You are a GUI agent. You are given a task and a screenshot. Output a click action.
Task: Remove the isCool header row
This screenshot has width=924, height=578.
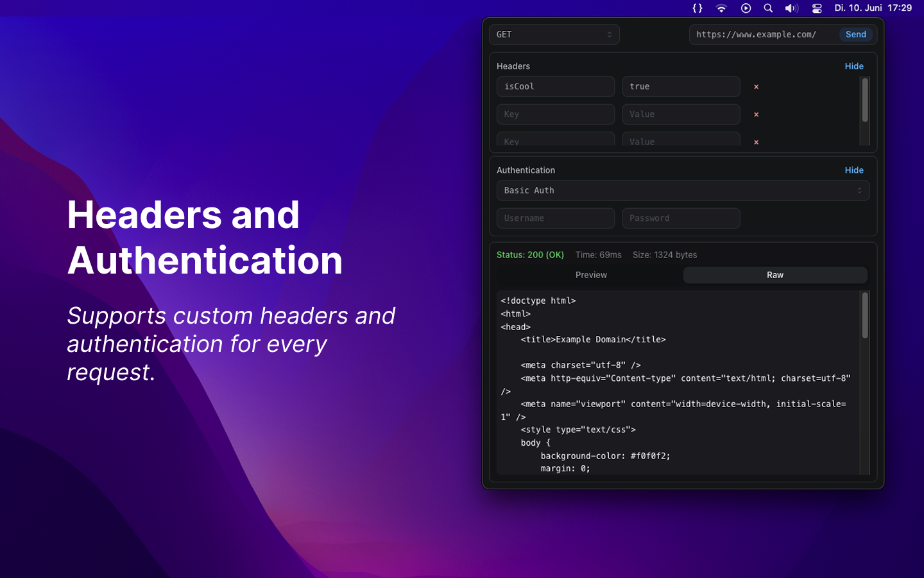[x=757, y=87]
